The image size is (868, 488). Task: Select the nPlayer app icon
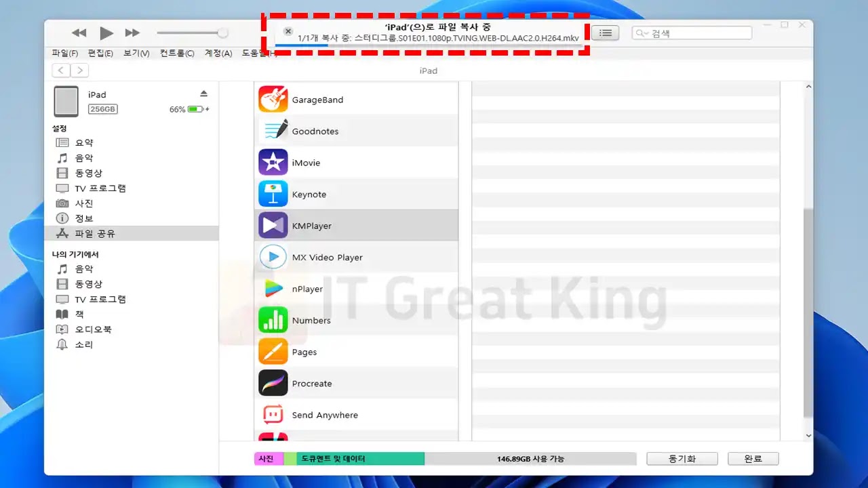click(x=273, y=289)
